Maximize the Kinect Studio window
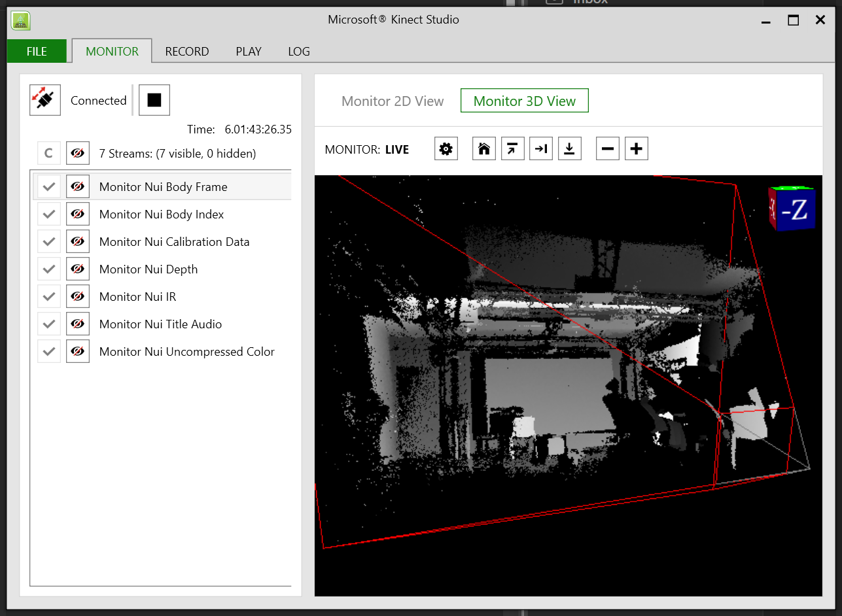The image size is (842, 616). pyautogui.click(x=793, y=20)
